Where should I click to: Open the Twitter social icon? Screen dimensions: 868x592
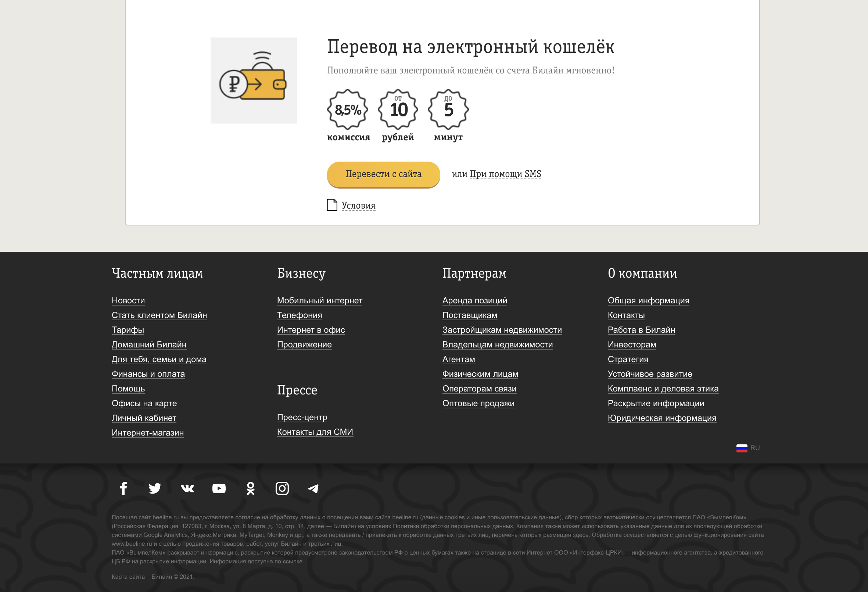155,488
